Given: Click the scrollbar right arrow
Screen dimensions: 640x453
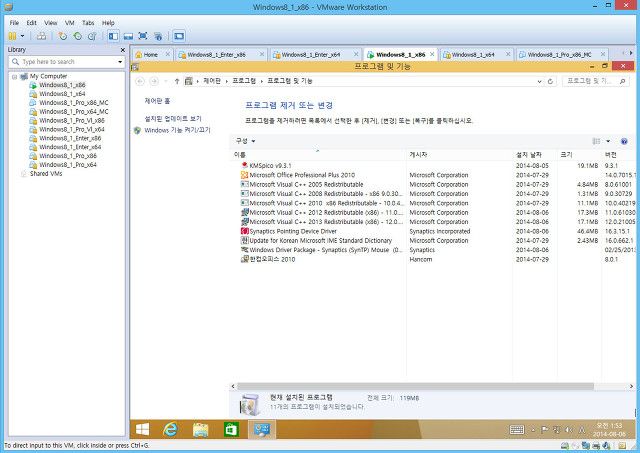Looking at the screenshot, I should tap(631, 386).
